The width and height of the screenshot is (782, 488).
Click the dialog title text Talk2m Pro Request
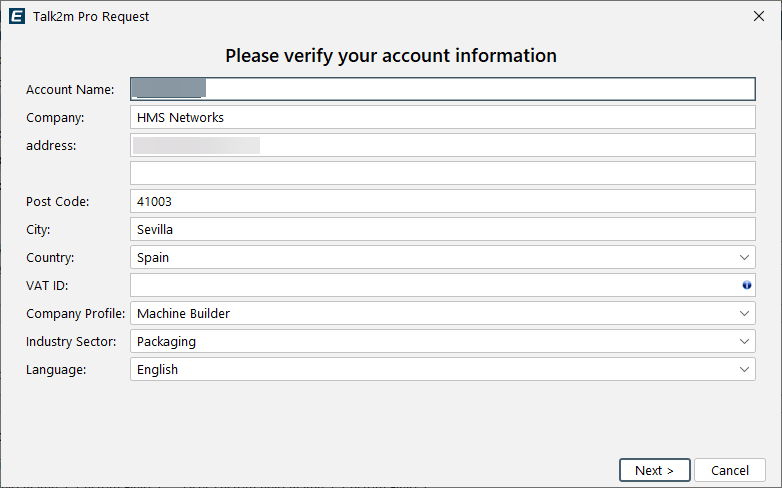(x=91, y=16)
